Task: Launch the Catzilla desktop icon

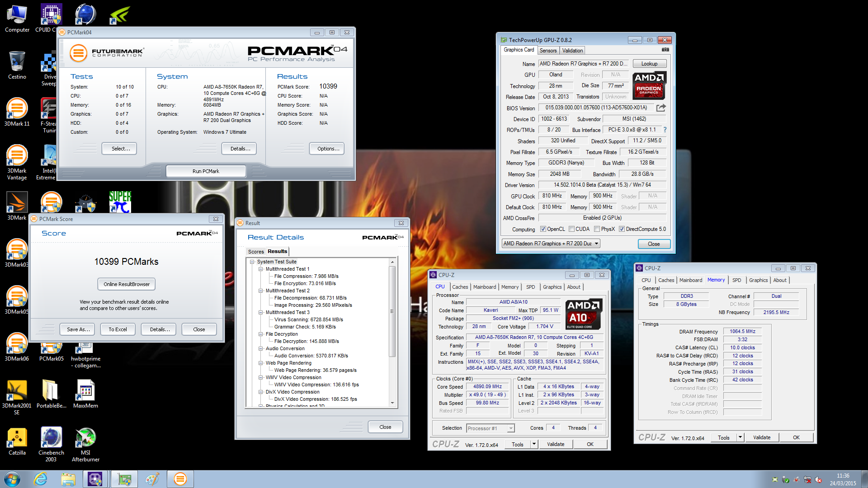Action: (17, 441)
